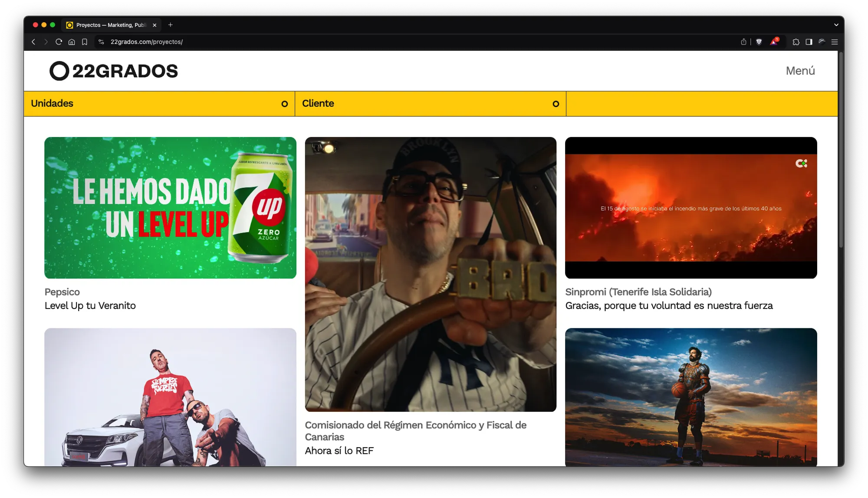Image resolution: width=868 pixels, height=498 pixels.
Task: Reload the current page
Action: [x=59, y=42]
